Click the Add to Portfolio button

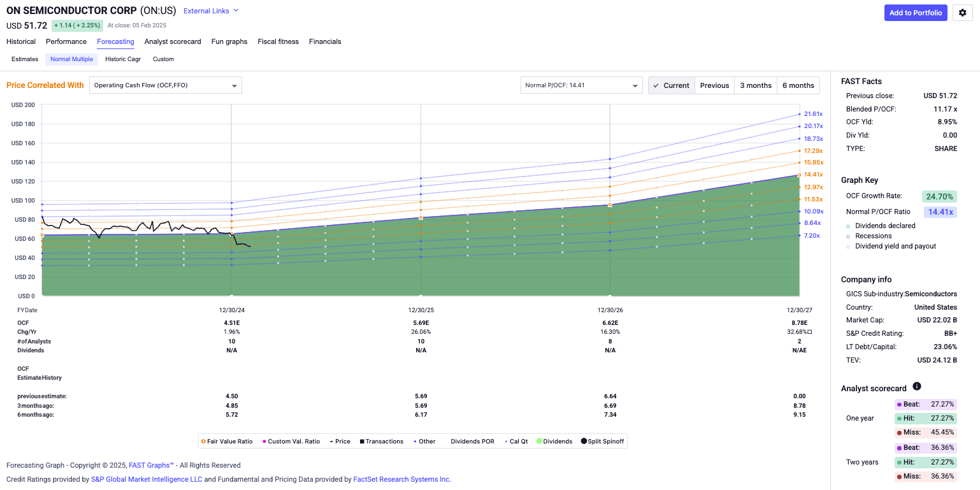click(x=915, y=13)
